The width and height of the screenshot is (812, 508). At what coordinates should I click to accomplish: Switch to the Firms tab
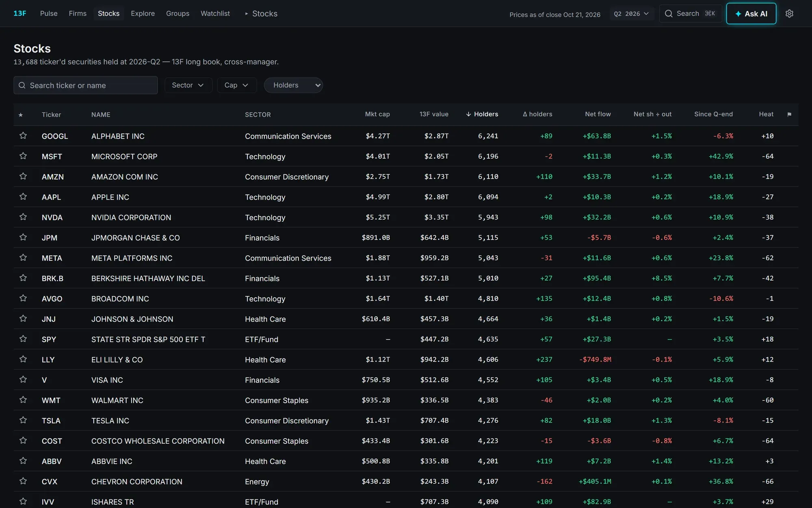[78, 13]
